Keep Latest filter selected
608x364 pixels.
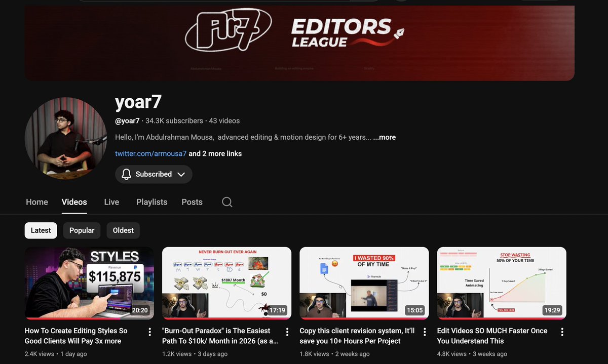(41, 230)
